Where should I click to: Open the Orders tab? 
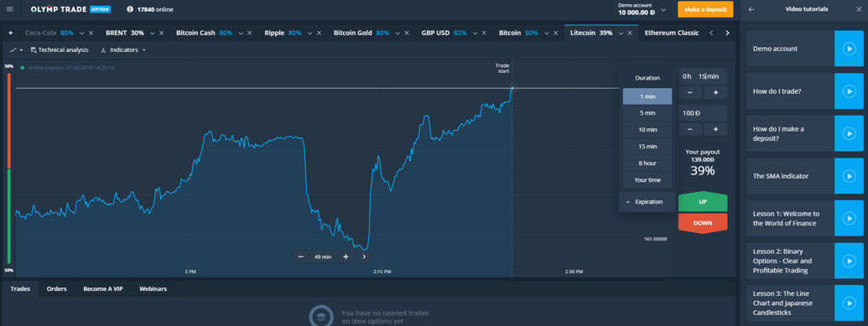click(x=56, y=289)
